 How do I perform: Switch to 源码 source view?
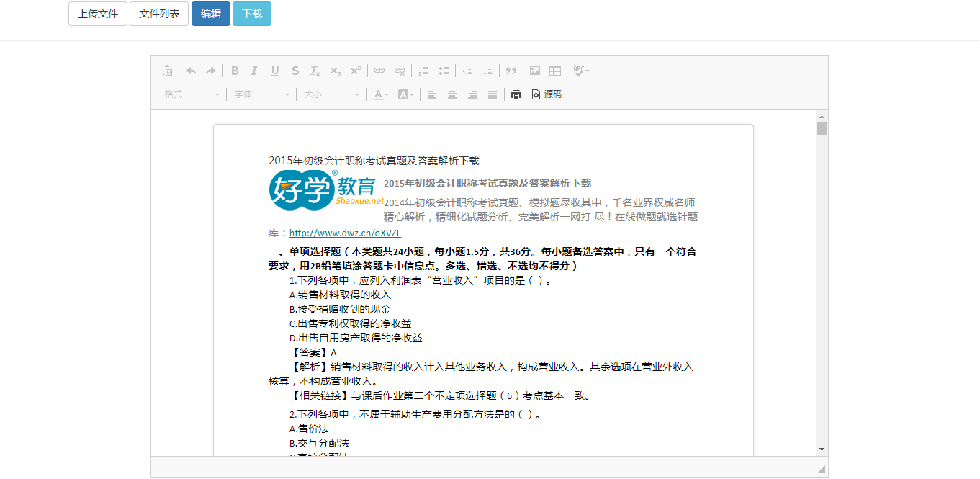coord(547,94)
